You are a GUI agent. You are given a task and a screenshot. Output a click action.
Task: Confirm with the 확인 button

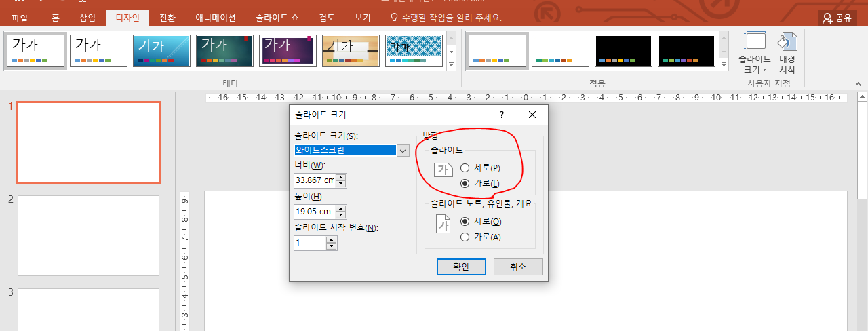click(x=461, y=267)
